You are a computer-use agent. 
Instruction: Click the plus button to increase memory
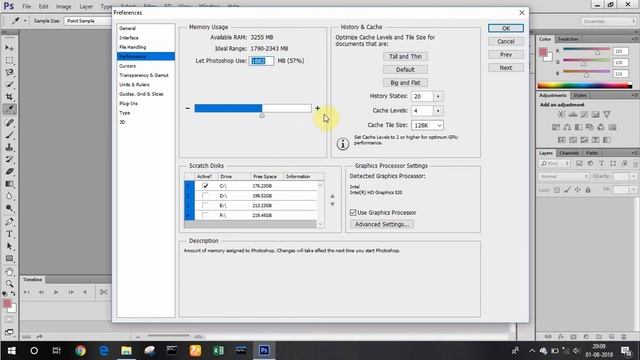[x=318, y=108]
